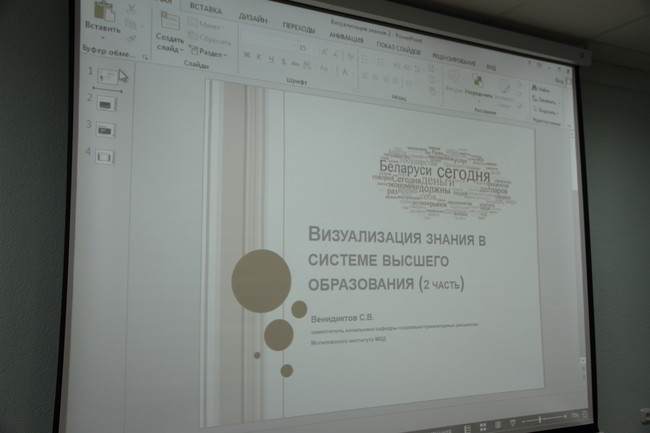Click the Paste (Вставить) clipboard icon
650x433 pixels.
[x=104, y=10]
